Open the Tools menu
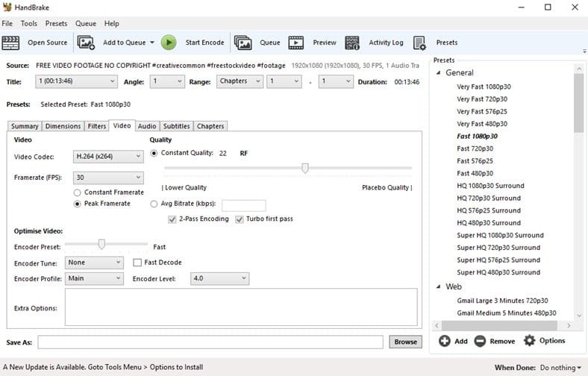588x376 pixels. pos(29,24)
